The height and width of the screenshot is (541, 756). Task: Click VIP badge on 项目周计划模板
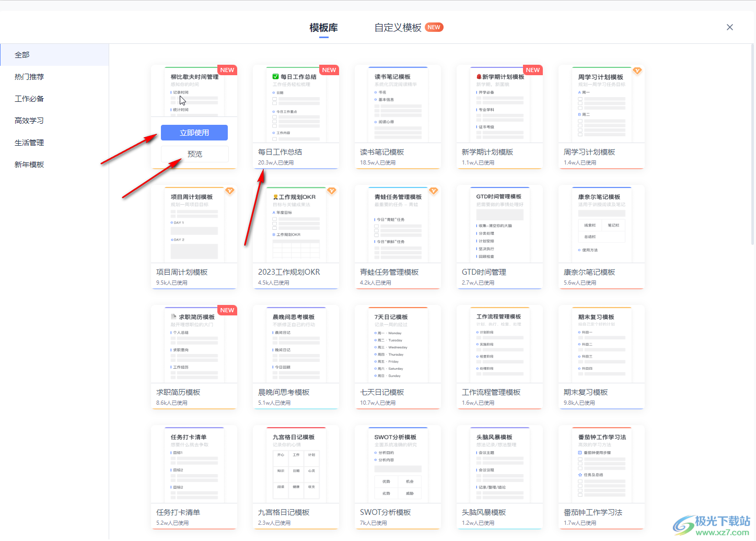[x=229, y=191]
